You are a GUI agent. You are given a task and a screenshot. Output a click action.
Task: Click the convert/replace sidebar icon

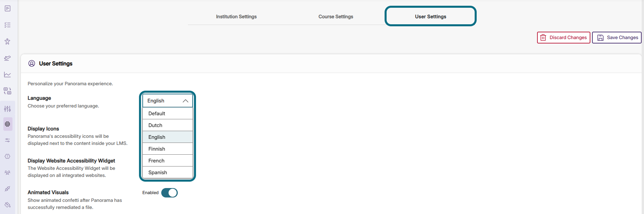coord(7,91)
